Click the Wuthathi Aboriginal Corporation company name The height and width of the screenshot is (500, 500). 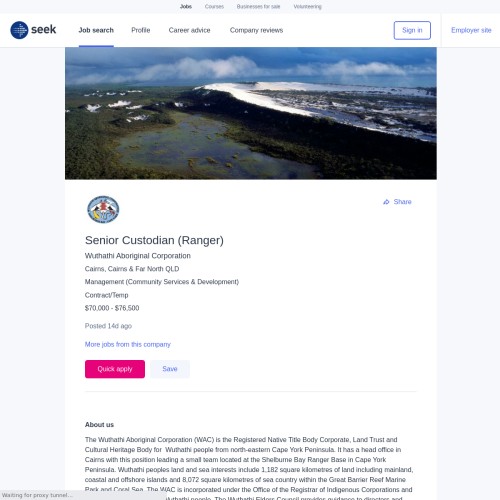pyautogui.click(x=138, y=256)
